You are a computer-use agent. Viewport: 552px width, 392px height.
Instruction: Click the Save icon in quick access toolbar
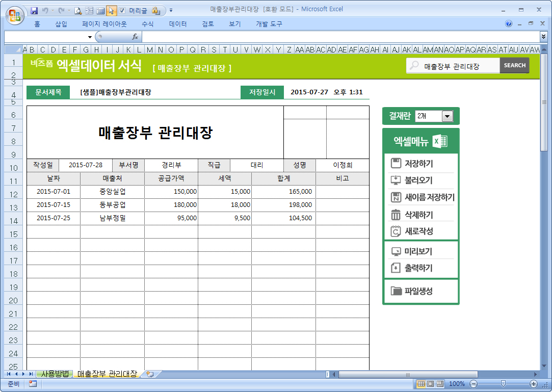(x=35, y=10)
